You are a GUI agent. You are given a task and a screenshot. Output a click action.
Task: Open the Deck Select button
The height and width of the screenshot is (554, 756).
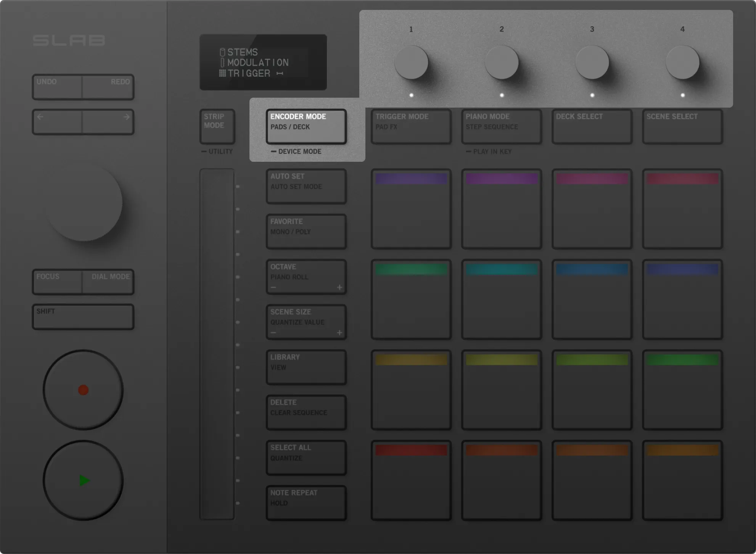click(x=592, y=126)
